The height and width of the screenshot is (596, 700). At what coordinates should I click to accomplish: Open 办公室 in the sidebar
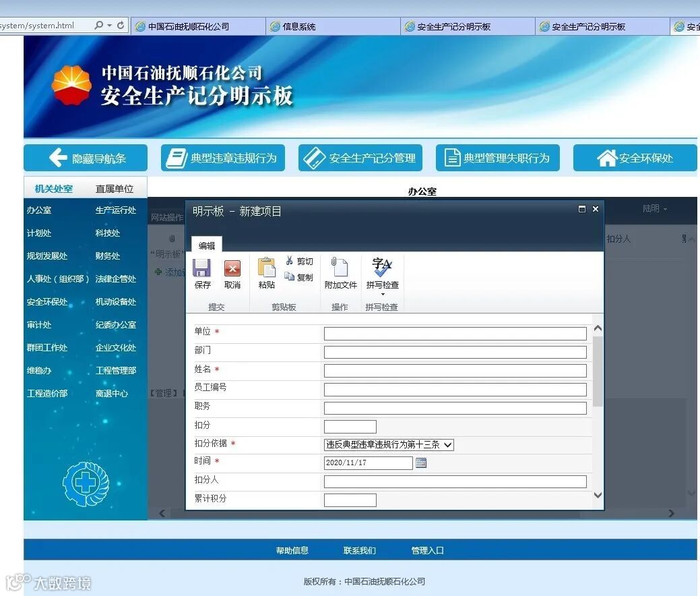pos(39,210)
